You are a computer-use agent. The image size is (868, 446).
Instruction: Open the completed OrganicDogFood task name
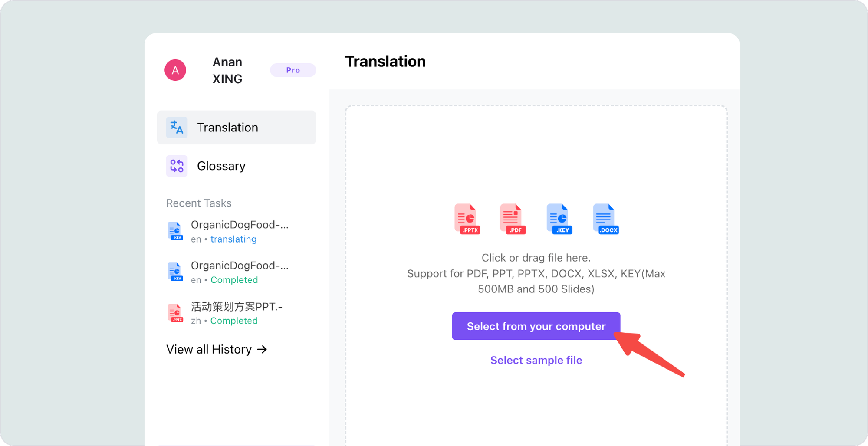[239, 266]
